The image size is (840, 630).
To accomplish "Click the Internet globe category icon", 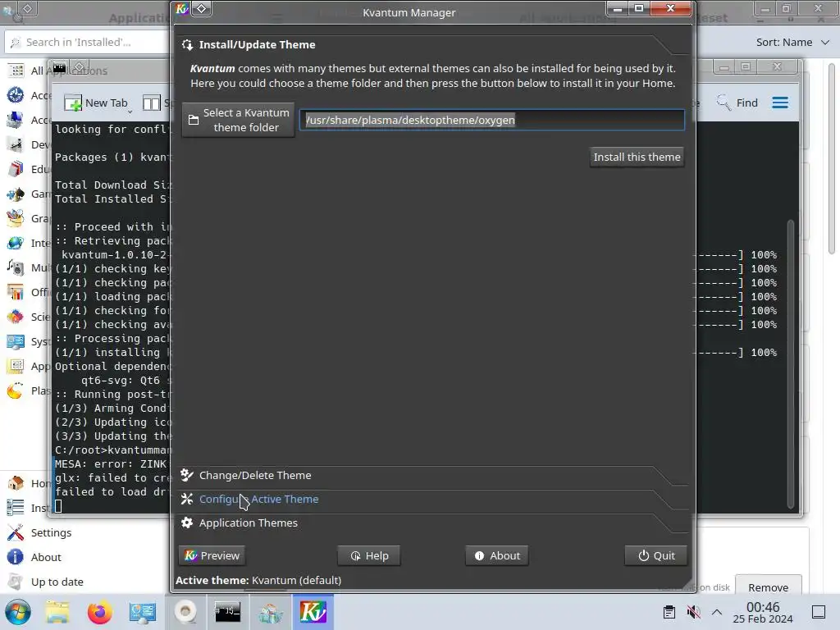I will point(16,243).
